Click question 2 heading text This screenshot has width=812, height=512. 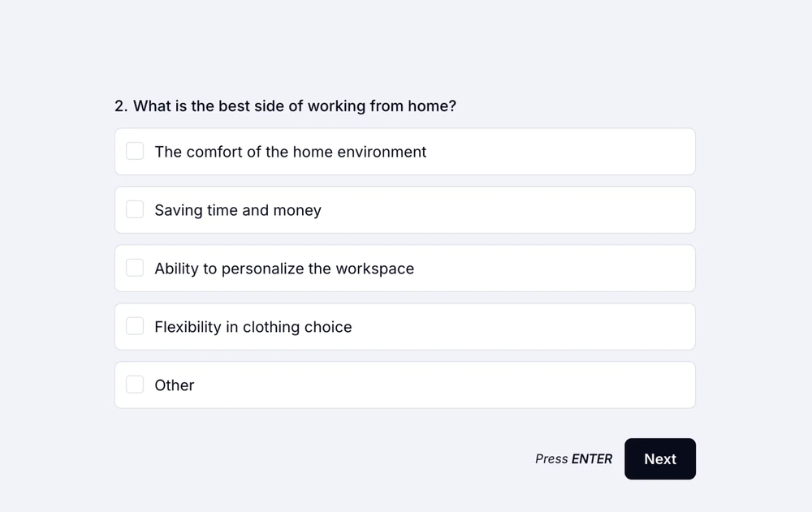[x=286, y=105]
